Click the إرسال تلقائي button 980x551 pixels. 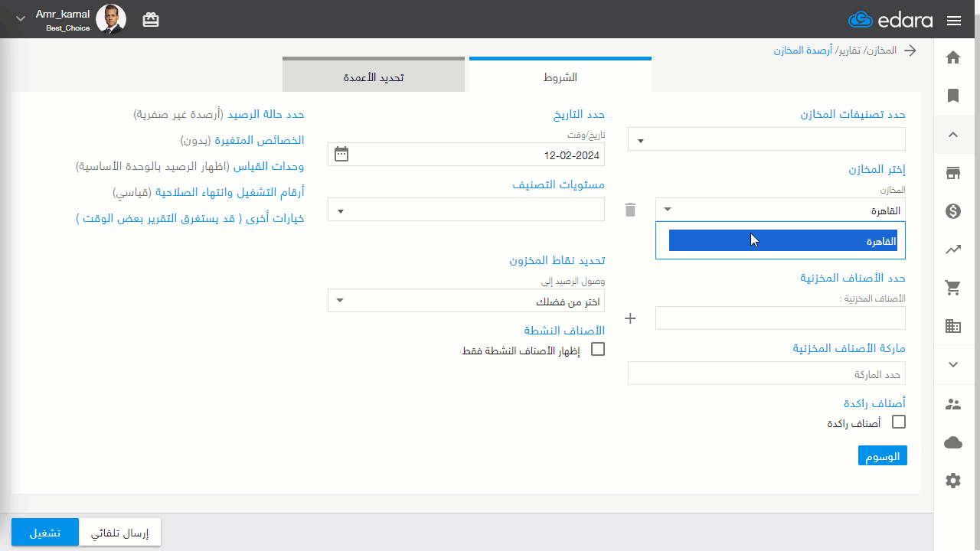[120, 533]
